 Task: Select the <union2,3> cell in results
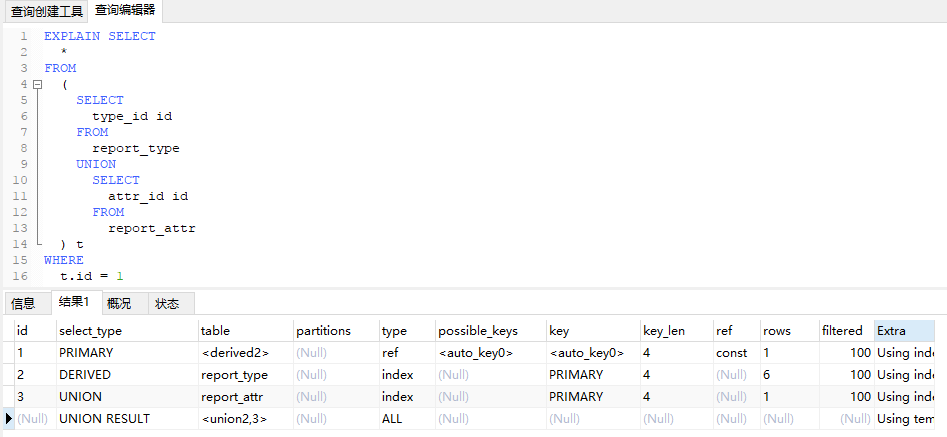(x=234, y=419)
